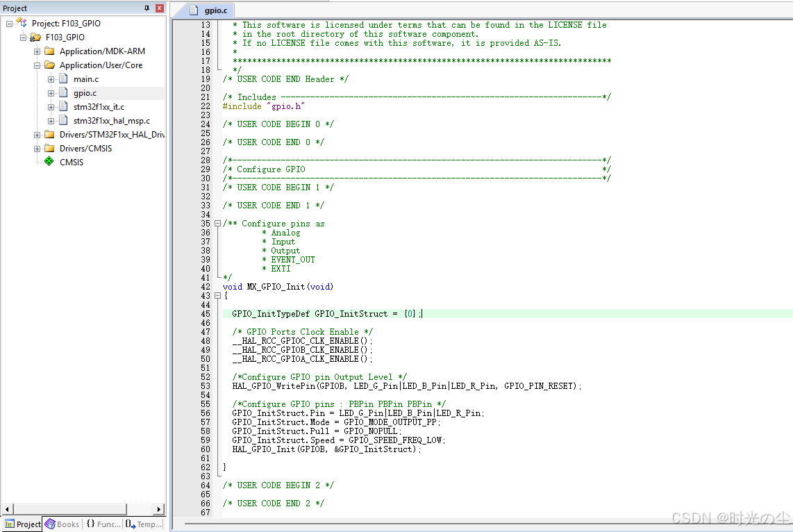The height and width of the screenshot is (532, 793).
Task: Click the stm32f1xx_it.c file icon
Action: [x=63, y=106]
